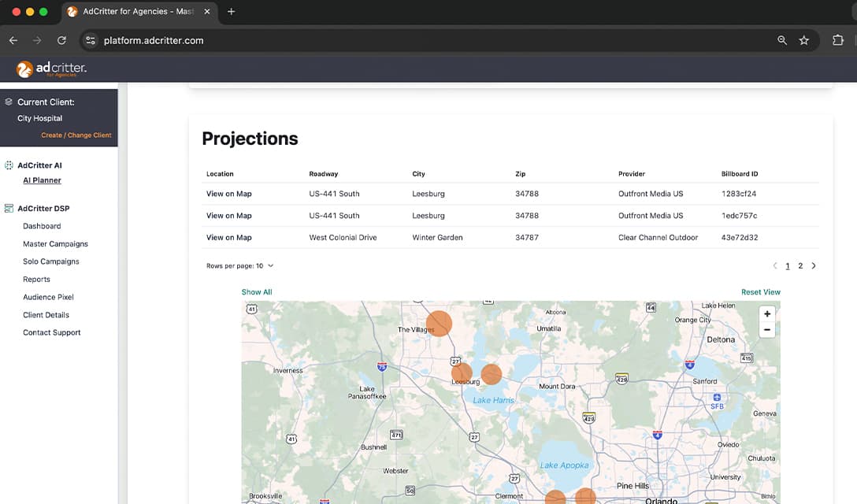
Task: Go to next page of projections table
Action: [x=814, y=266]
